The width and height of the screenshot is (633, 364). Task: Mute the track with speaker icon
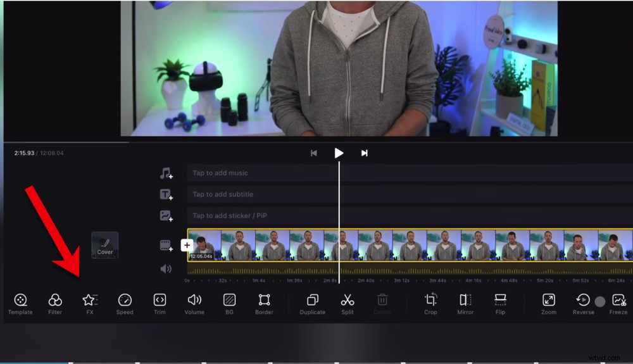pos(166,269)
